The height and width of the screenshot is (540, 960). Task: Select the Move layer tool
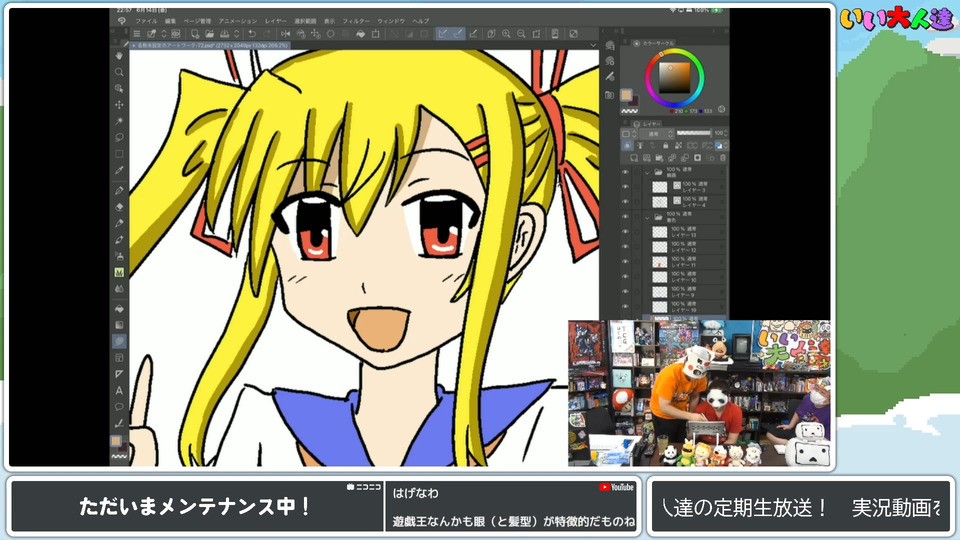click(x=119, y=104)
